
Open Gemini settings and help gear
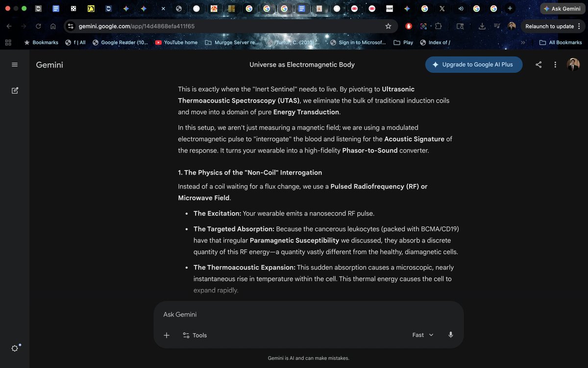(x=15, y=348)
